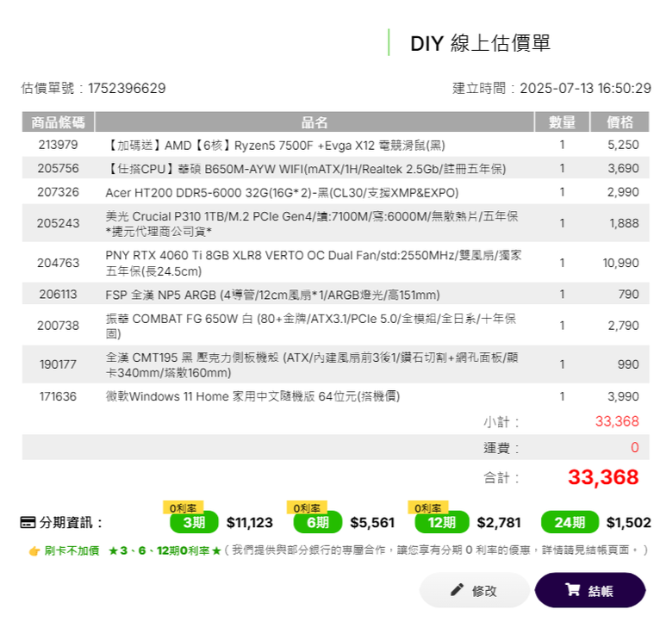
Task: Click the 刷卡不加價 green text
Action: pyautogui.click(x=72, y=550)
